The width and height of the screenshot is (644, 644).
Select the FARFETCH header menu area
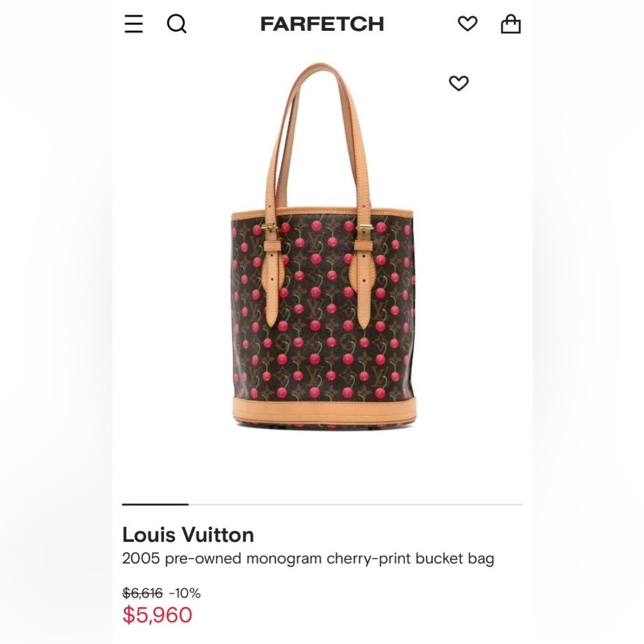pos(322,24)
